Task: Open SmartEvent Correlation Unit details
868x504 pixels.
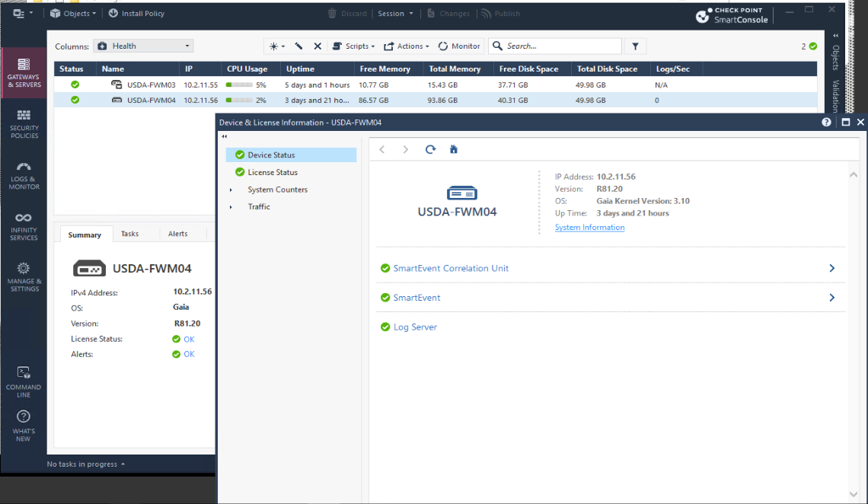Action: (x=451, y=268)
